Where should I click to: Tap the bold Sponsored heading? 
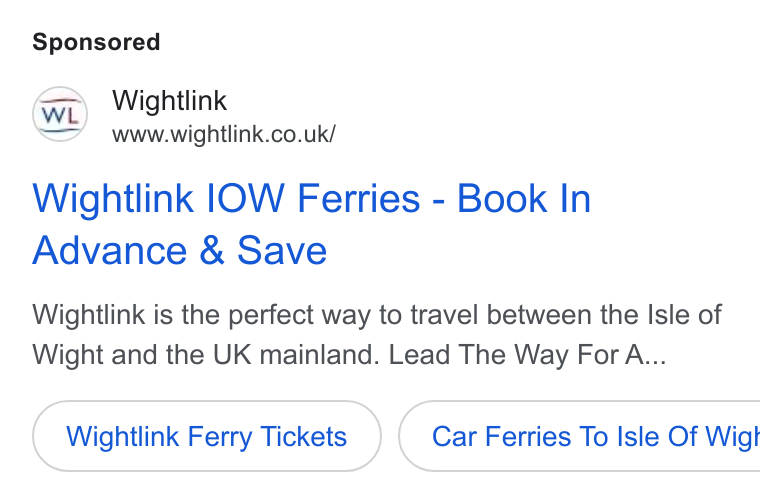(x=96, y=42)
